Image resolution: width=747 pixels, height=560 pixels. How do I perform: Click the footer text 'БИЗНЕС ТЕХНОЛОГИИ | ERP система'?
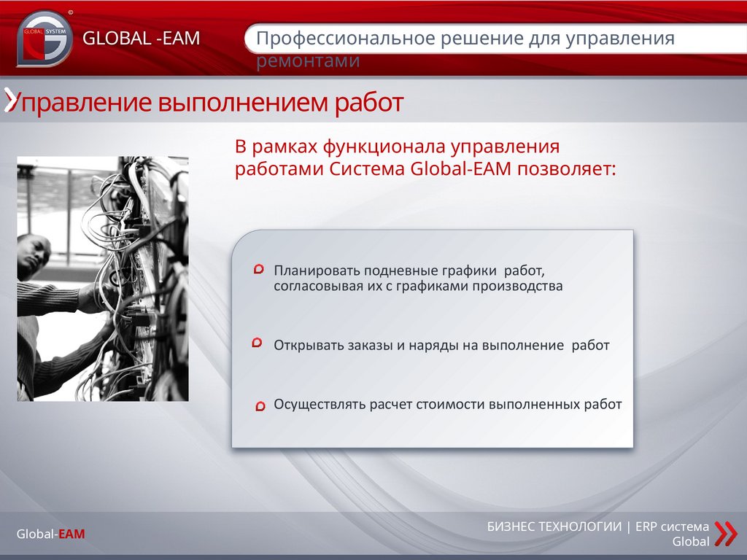[598, 526]
